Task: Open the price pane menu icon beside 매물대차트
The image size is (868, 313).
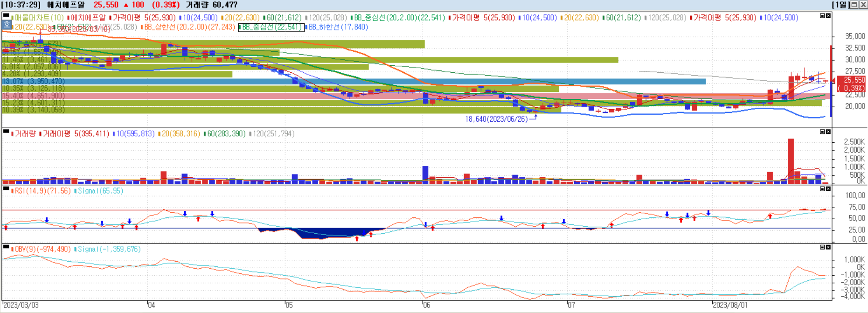Action: point(6,16)
